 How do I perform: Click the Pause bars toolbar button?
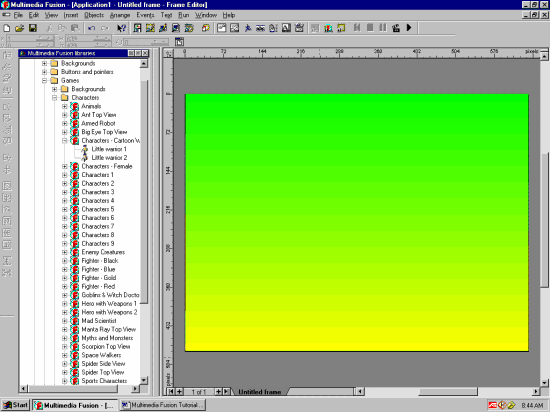pos(383,28)
